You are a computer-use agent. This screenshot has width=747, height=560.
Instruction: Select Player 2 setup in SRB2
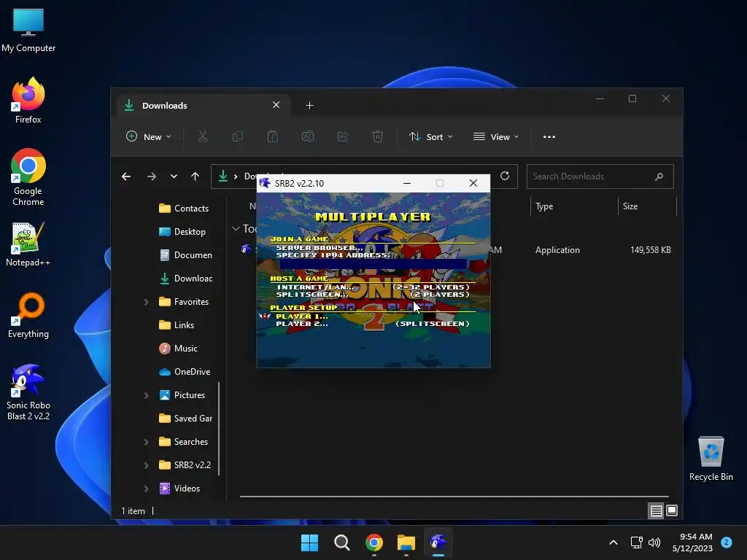click(373, 324)
